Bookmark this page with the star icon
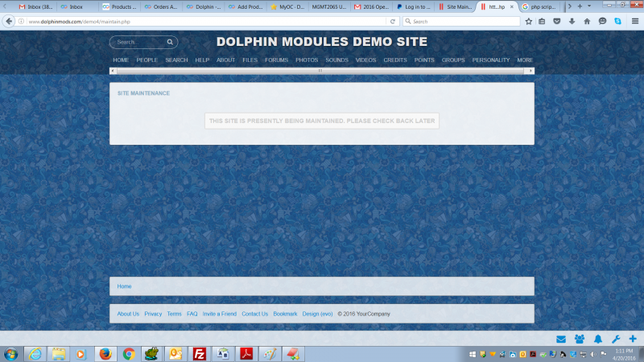Screen dimensions: 644x362 click(529, 22)
